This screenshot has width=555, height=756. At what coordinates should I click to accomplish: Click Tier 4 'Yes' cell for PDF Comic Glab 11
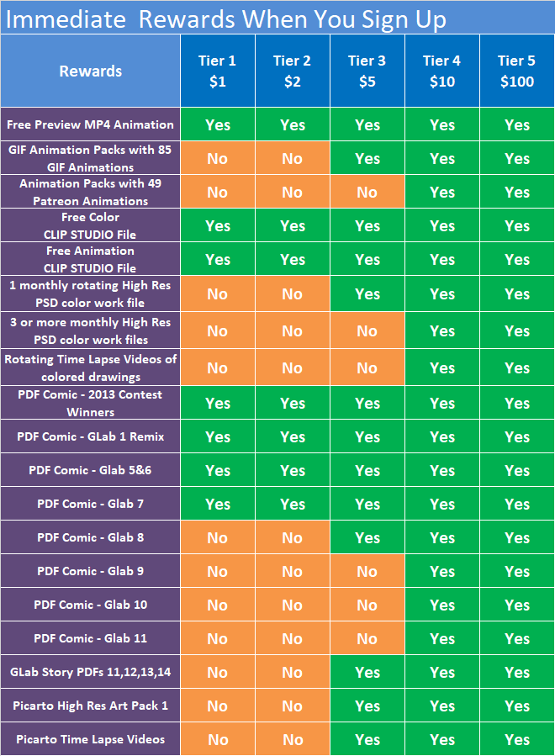(441, 639)
